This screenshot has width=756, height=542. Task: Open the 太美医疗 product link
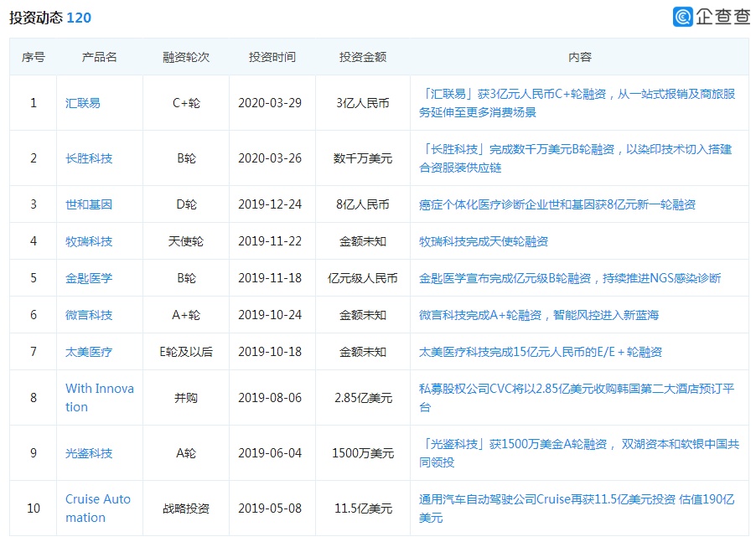(89, 352)
